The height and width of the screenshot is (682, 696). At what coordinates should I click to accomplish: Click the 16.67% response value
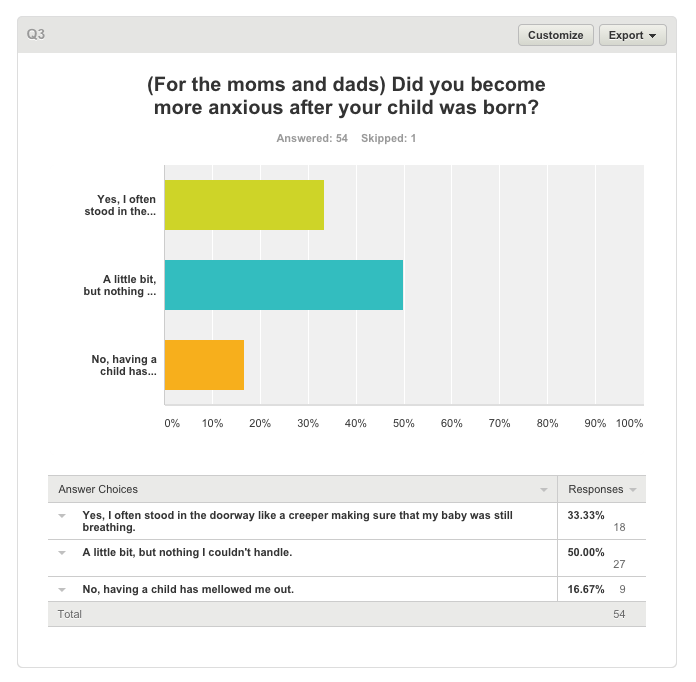[x=585, y=589]
